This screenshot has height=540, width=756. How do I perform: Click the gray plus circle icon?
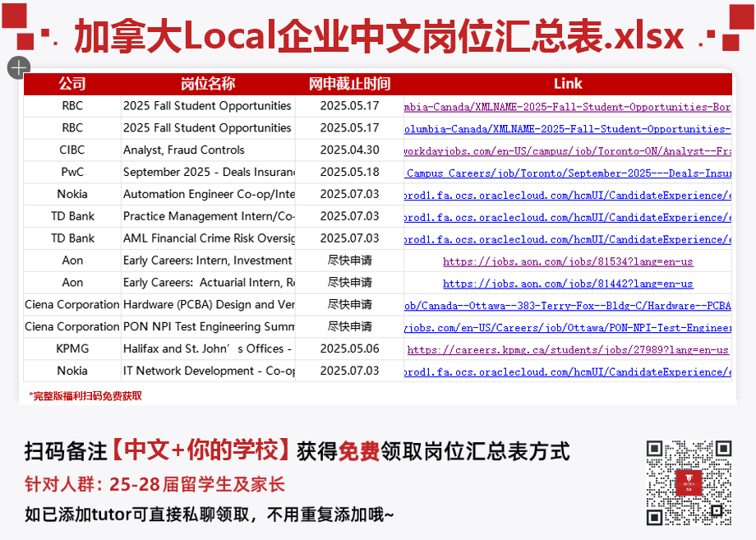[19, 67]
